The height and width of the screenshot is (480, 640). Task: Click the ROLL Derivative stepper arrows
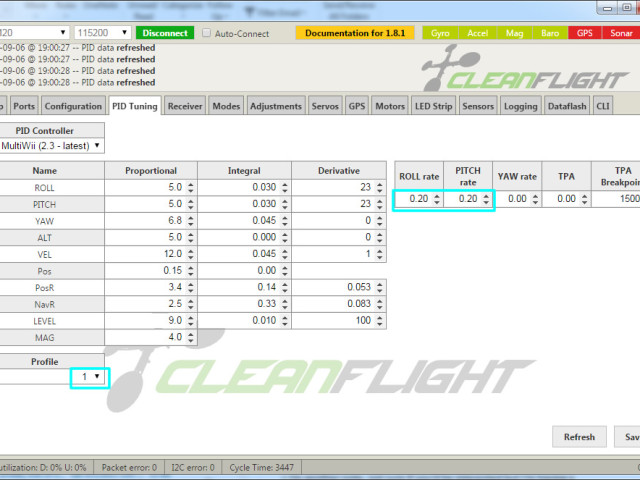coord(380,188)
